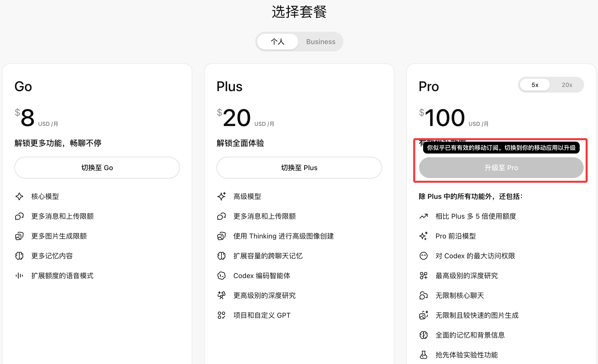Click the brain icon beside 扩展容量的跨聊天记忆
Screen dimensions: 598x364
pyautogui.click(x=221, y=256)
